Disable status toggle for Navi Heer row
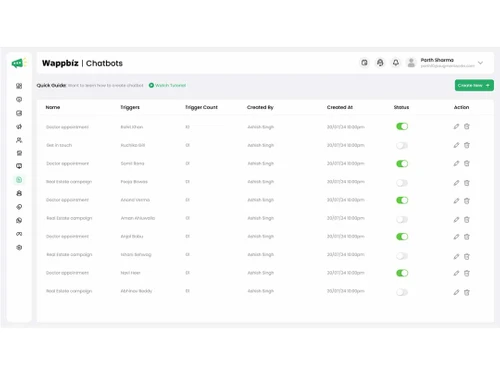Viewport: 500px width, 375px height. 402,273
